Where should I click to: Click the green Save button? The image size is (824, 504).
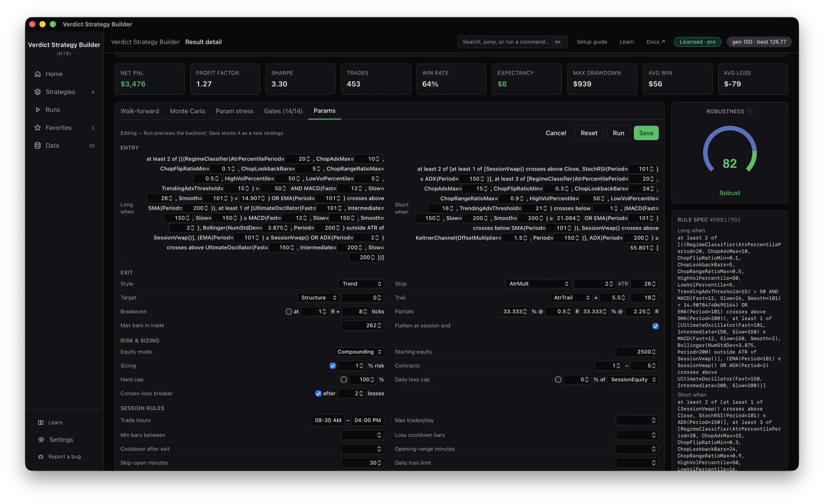click(646, 133)
